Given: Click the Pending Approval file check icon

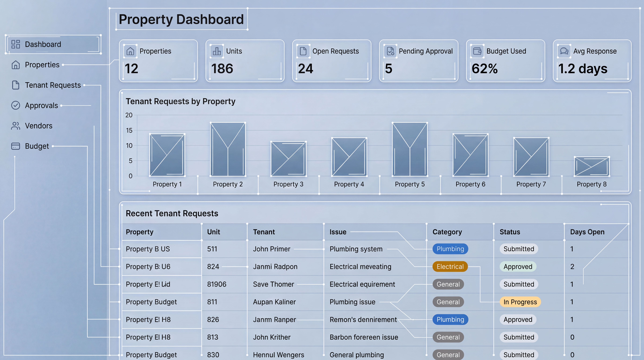Looking at the screenshot, I should click(x=390, y=51).
